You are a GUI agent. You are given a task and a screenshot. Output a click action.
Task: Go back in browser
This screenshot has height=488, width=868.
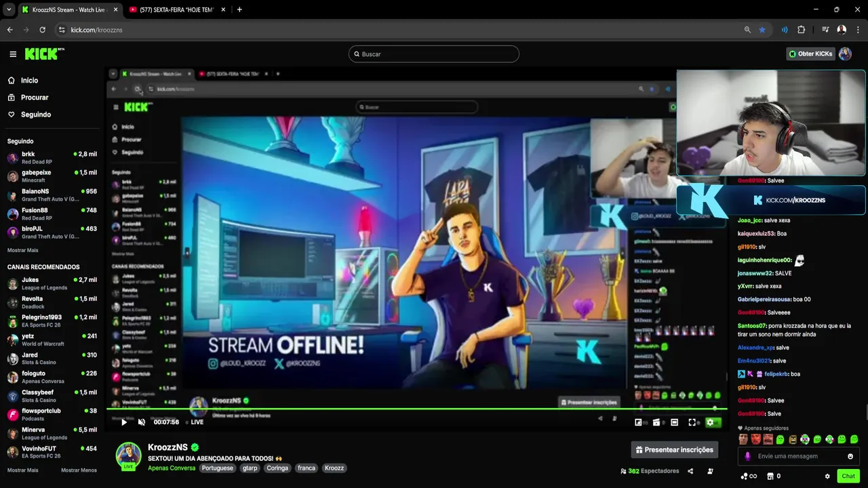click(9, 30)
